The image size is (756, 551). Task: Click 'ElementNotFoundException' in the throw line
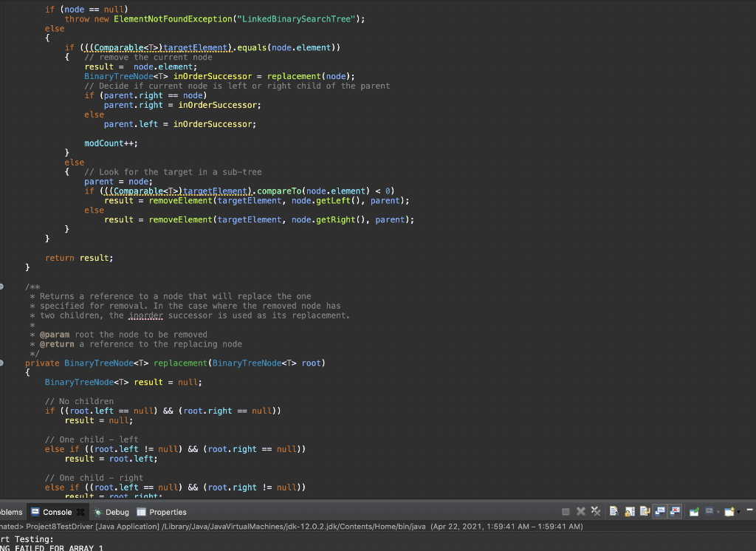[x=173, y=18]
